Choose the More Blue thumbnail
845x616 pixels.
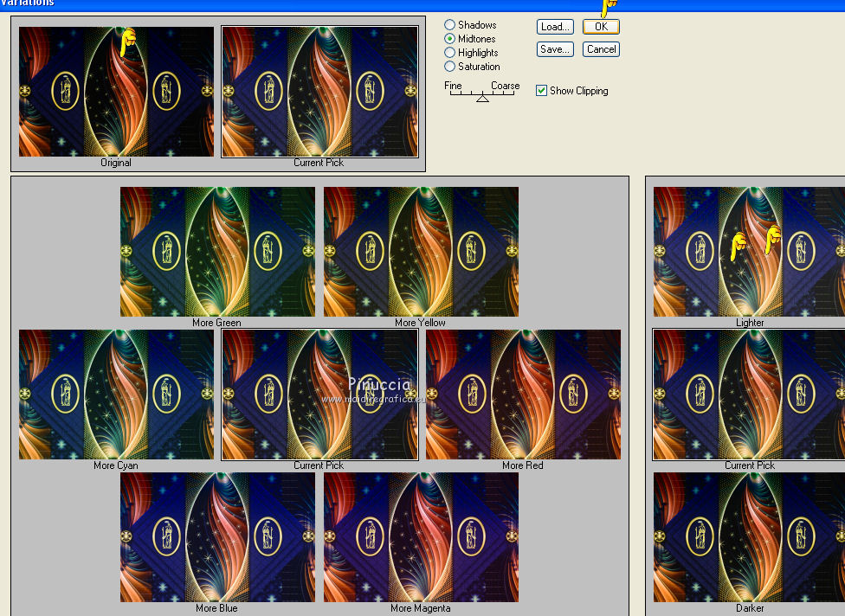(217, 537)
